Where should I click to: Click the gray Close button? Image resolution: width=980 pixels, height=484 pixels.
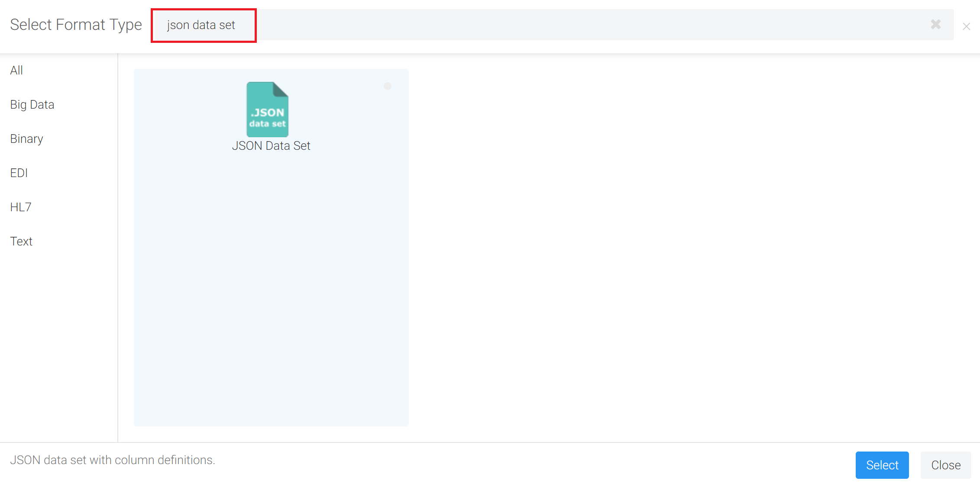coord(945,465)
